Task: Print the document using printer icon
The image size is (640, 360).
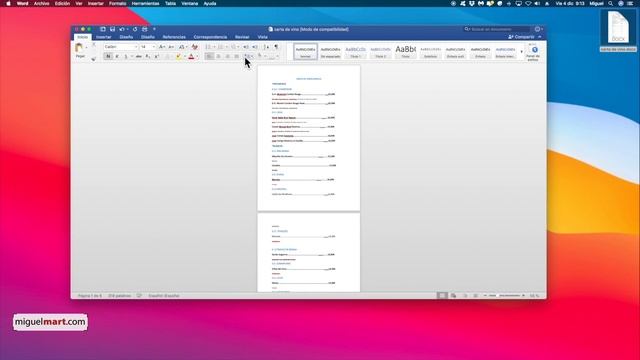Action: click(x=144, y=29)
